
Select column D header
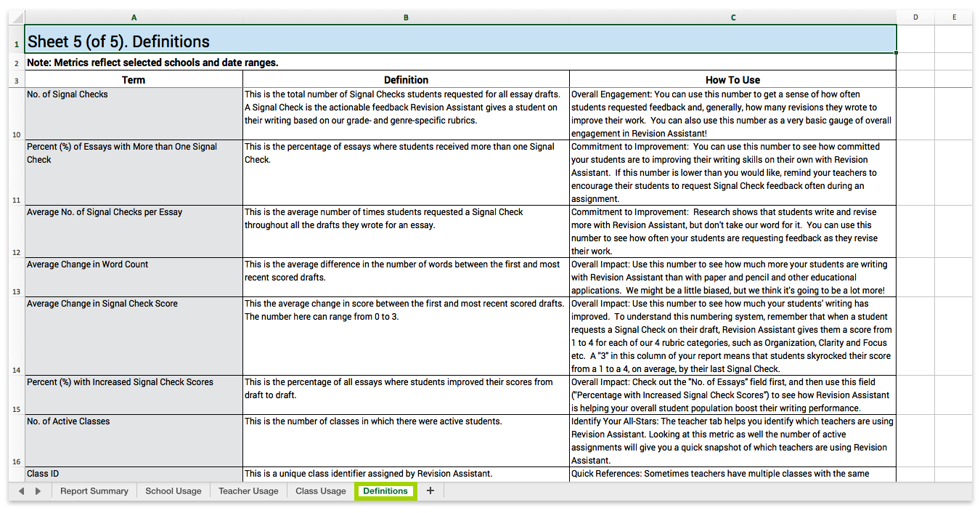pos(915,17)
